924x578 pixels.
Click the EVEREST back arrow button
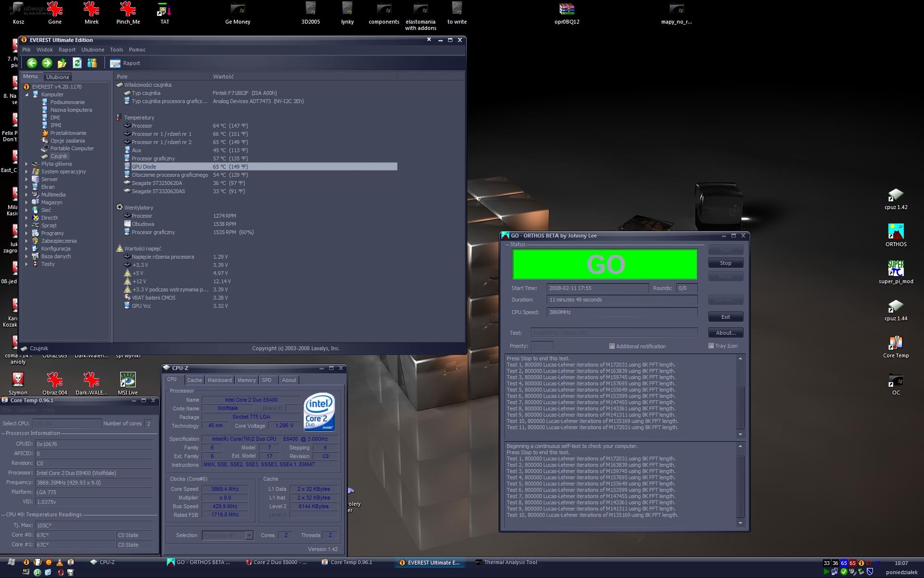32,63
